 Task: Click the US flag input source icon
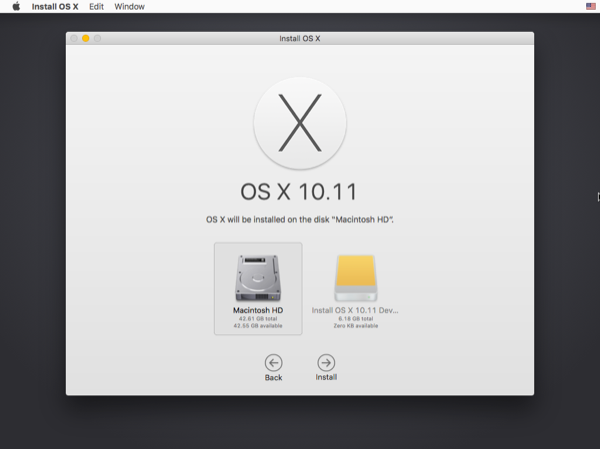coord(591,7)
